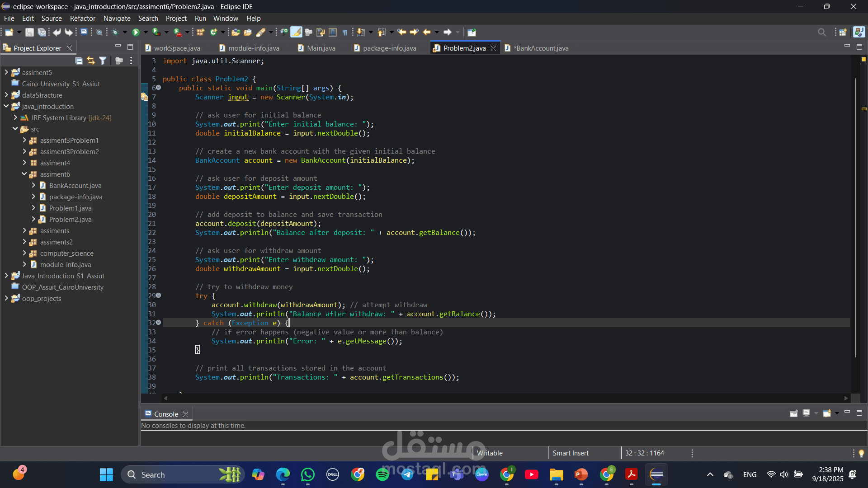Go to Last Edit Location icon
This screenshot has width=868, height=488.
(x=402, y=32)
